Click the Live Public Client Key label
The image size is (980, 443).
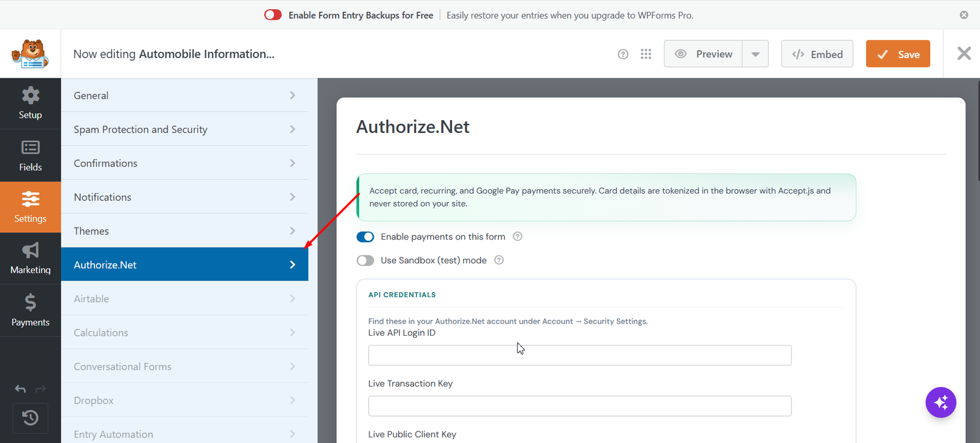coord(412,434)
